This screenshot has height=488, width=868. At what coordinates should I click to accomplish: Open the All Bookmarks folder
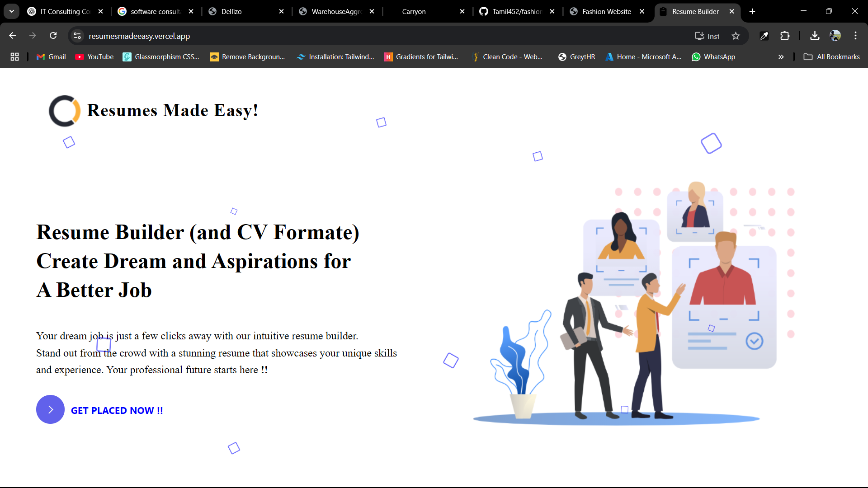[x=832, y=57]
